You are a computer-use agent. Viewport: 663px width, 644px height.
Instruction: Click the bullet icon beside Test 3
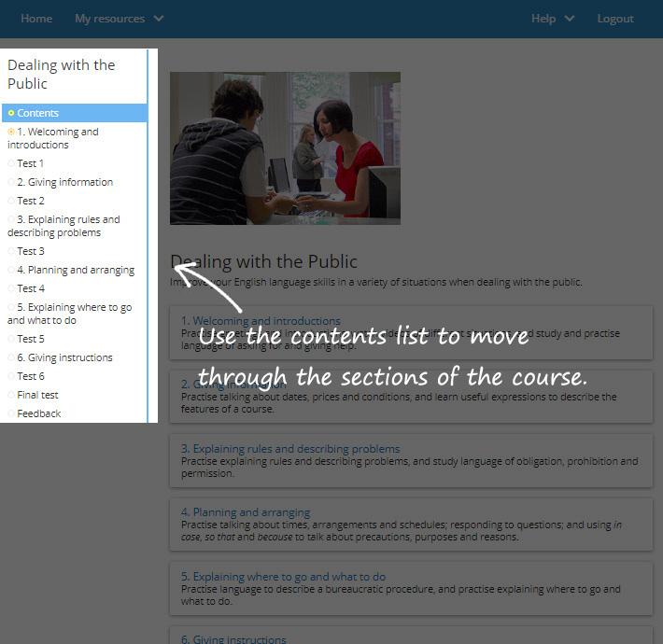coord(11,251)
